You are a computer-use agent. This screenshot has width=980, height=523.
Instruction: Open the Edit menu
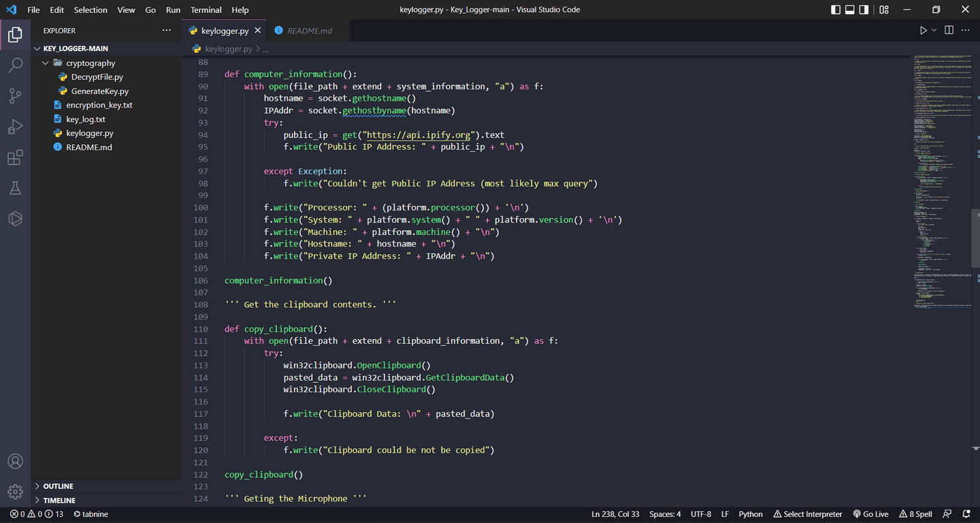56,10
